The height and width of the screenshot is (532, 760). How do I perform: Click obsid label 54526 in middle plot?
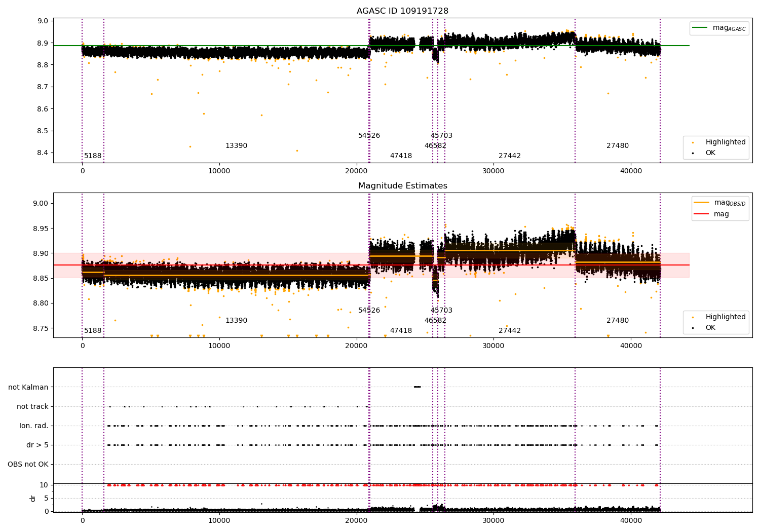pyautogui.click(x=369, y=311)
